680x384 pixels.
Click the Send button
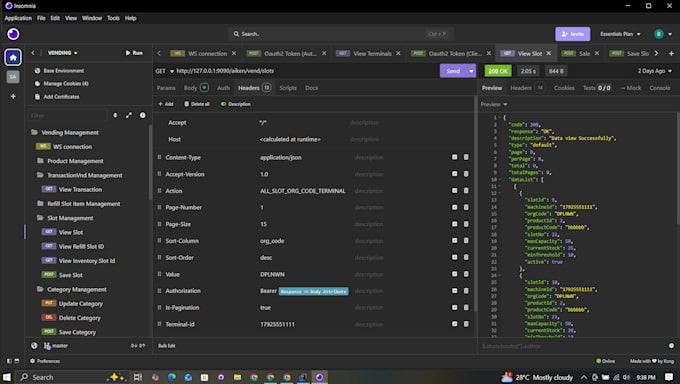point(453,71)
